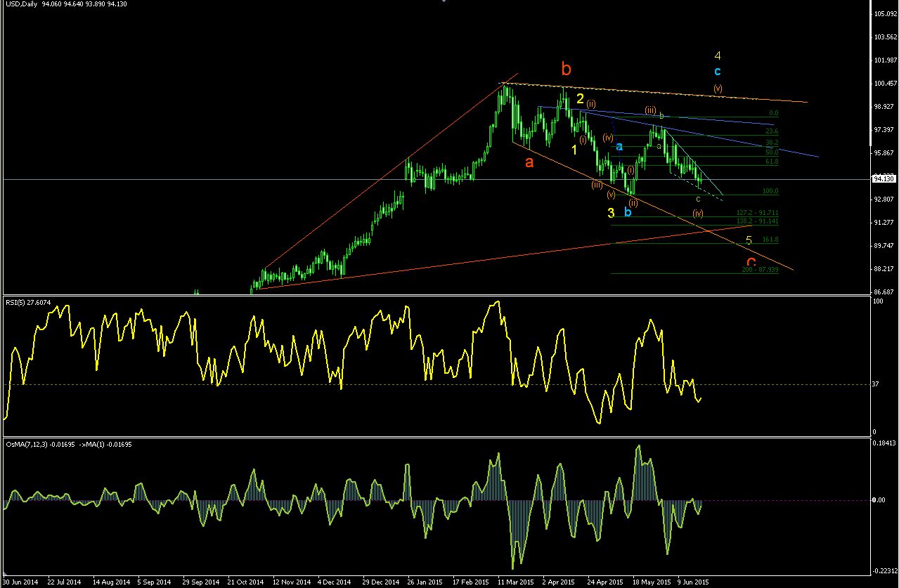
Task: Click the 24 Apr 2015 date label
Action: click(605, 582)
